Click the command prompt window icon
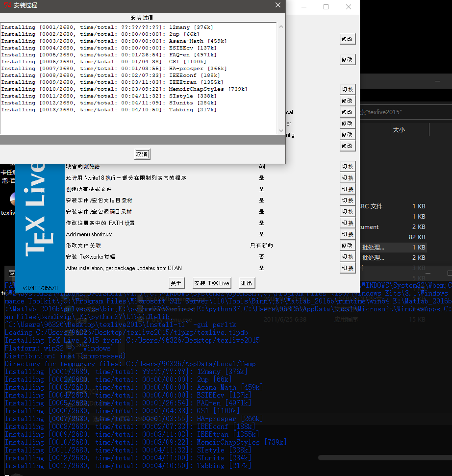 pos(12,274)
